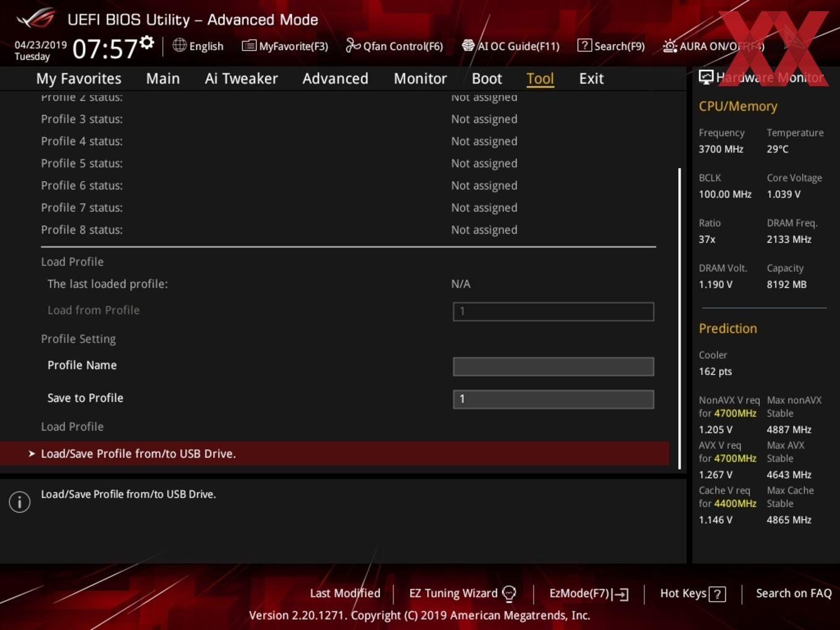
Task: Select Profile 8 status row
Action: pos(348,230)
